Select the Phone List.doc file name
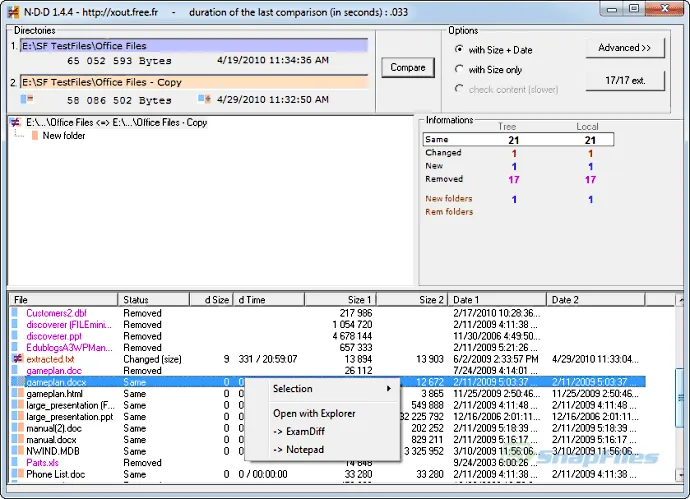Image resolution: width=690 pixels, height=499 pixels. (55, 474)
